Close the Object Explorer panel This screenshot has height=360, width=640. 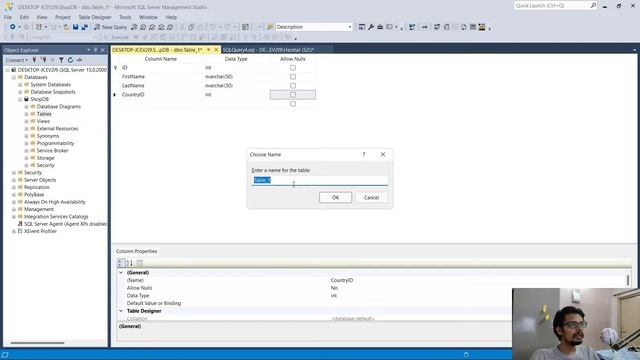(x=103, y=50)
